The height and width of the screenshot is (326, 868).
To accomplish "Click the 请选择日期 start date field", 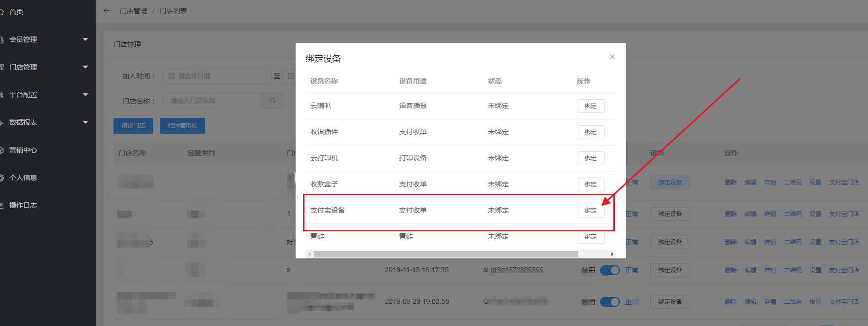I will pos(217,76).
